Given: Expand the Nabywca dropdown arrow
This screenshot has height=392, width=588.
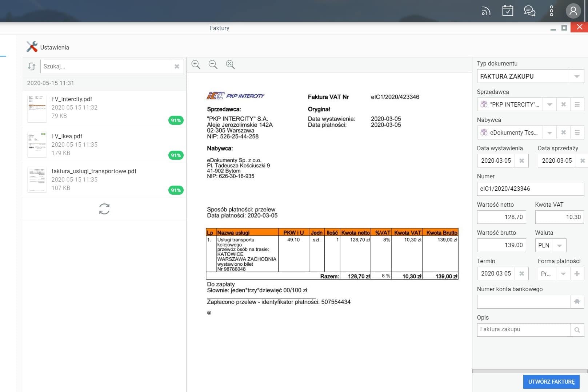Looking at the screenshot, I should (549, 132).
